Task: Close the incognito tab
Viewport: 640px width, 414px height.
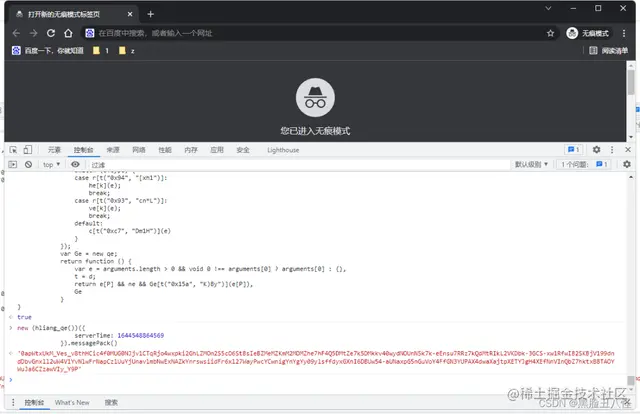Action: tap(130, 14)
